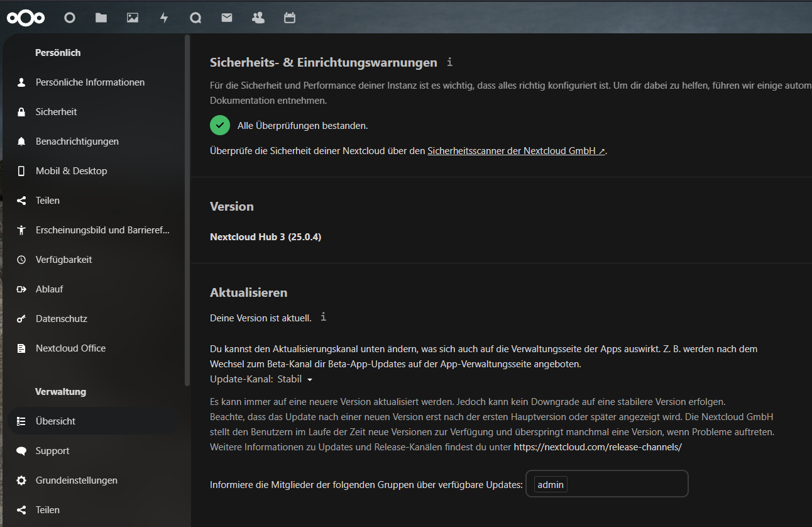This screenshot has width=812, height=527.
Task: Click the phone icon beside Mobil & Desktop
Action: point(21,171)
